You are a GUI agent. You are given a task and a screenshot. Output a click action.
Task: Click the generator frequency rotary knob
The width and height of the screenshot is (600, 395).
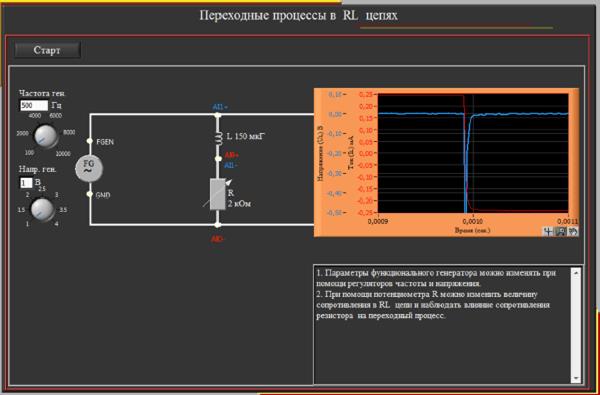click(46, 136)
